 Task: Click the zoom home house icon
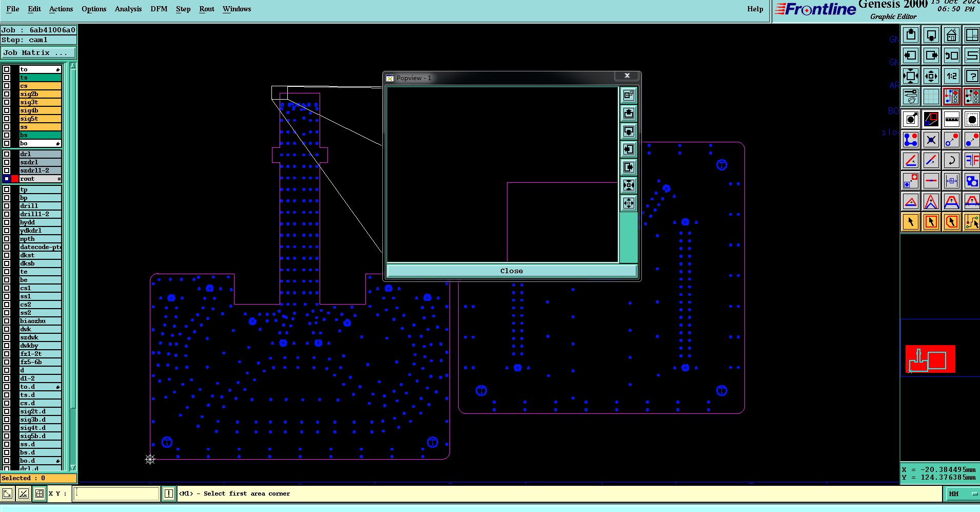(x=952, y=35)
